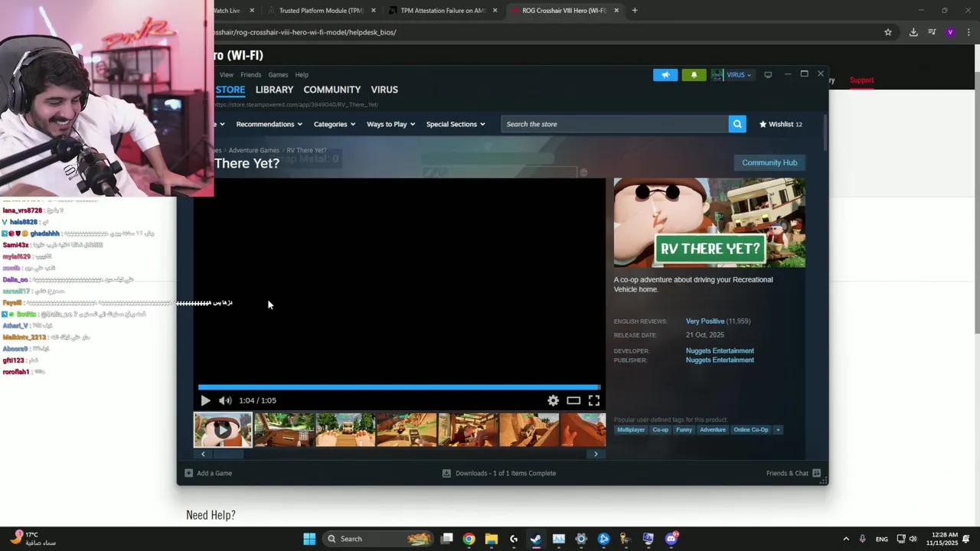This screenshot has height=551, width=980.
Task: Click the Search the store field
Action: [615, 124]
